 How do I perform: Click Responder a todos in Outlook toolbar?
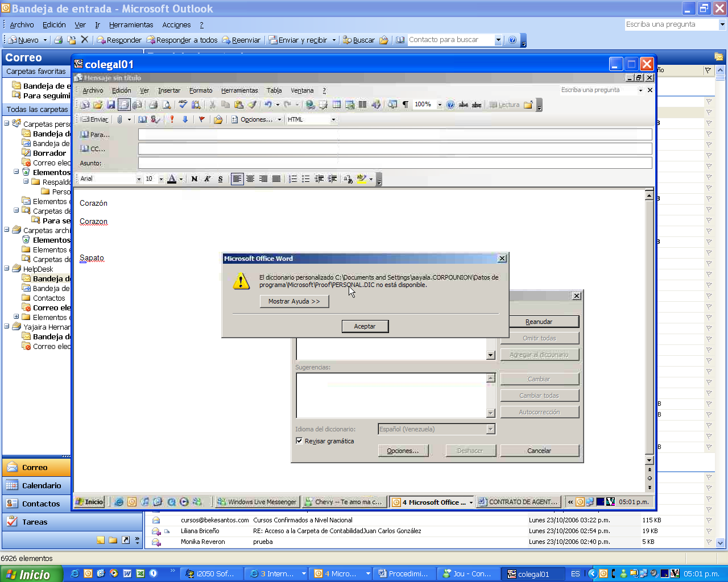[x=182, y=40]
